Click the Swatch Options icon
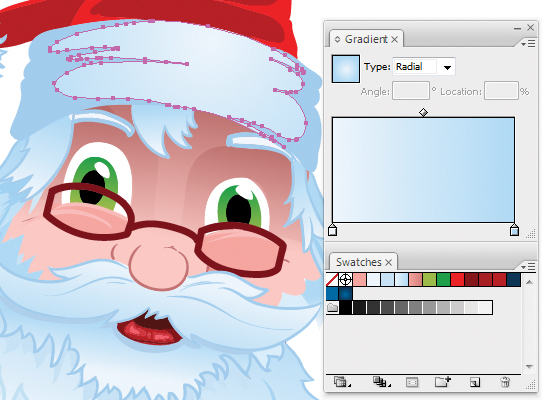The image size is (550, 400). (412, 382)
